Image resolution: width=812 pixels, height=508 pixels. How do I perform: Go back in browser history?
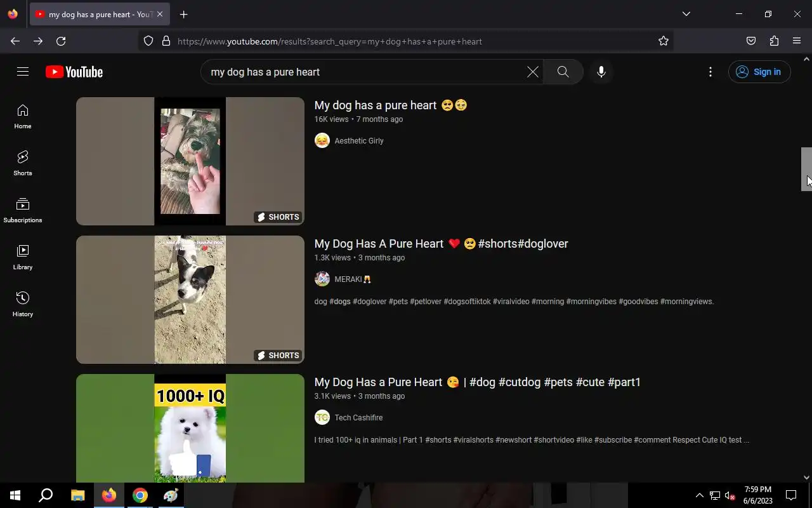(x=15, y=41)
